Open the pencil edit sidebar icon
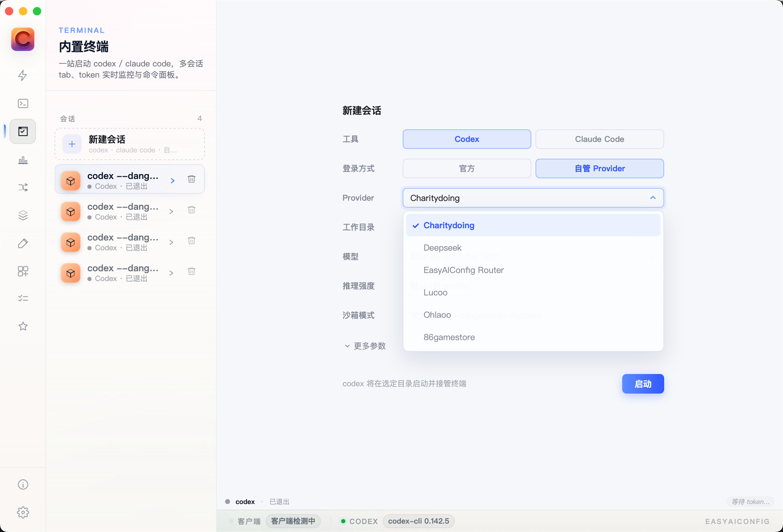Viewport: 783px width, 532px height. tap(23, 243)
